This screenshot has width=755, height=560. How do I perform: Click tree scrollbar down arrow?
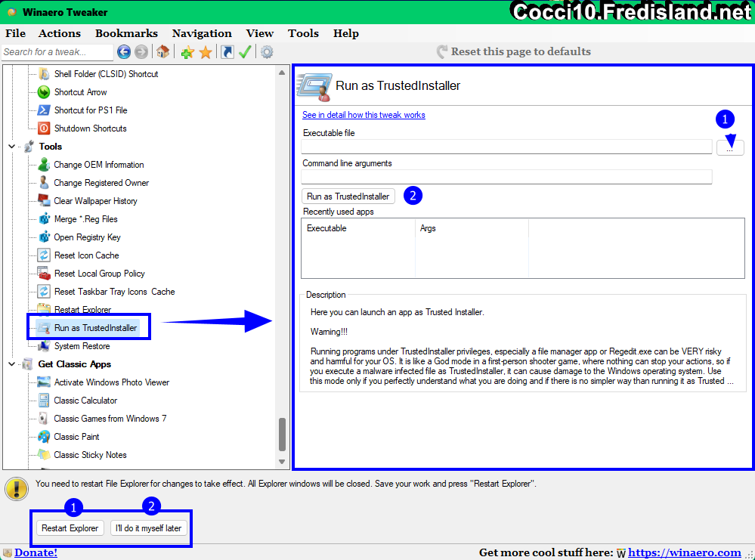point(282,462)
